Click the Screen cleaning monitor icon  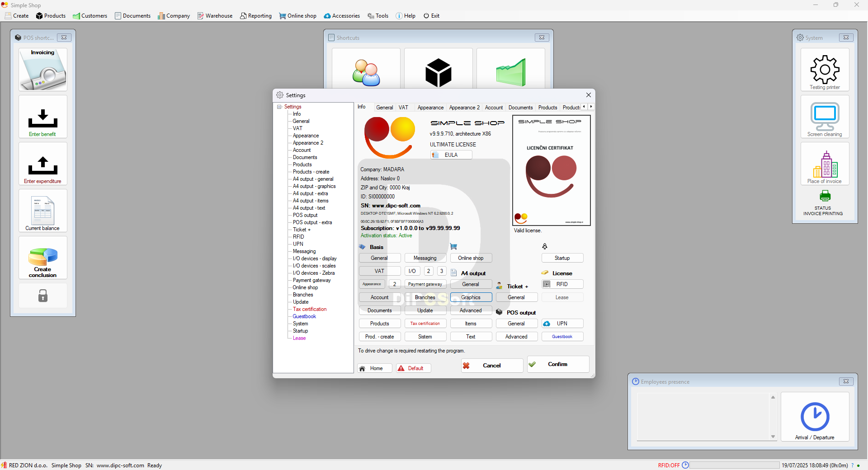point(825,117)
